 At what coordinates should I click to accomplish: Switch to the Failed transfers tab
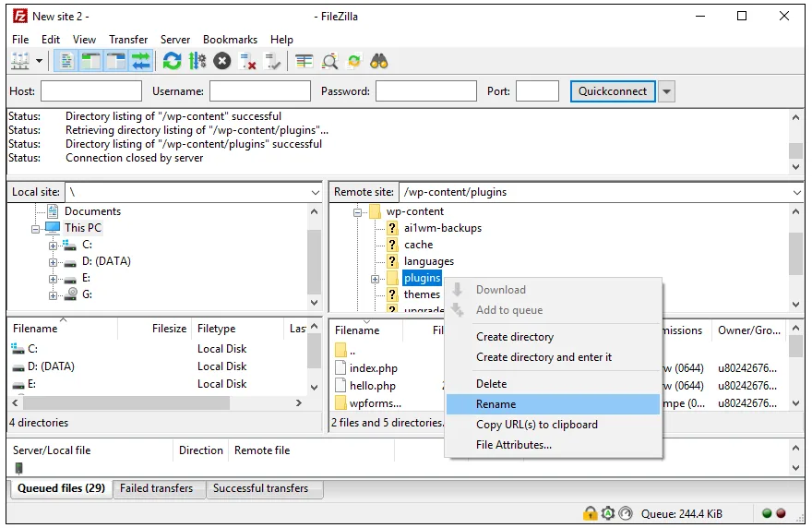156,488
